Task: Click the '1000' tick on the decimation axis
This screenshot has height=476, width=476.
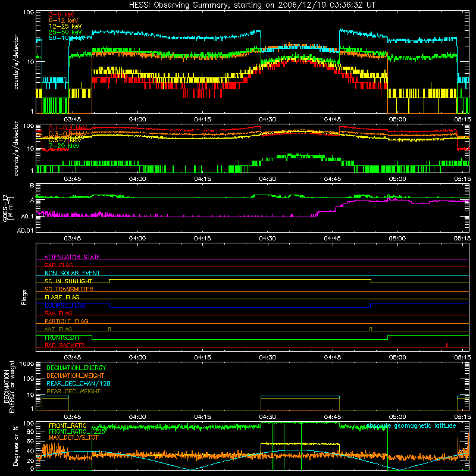Action: tap(27, 364)
